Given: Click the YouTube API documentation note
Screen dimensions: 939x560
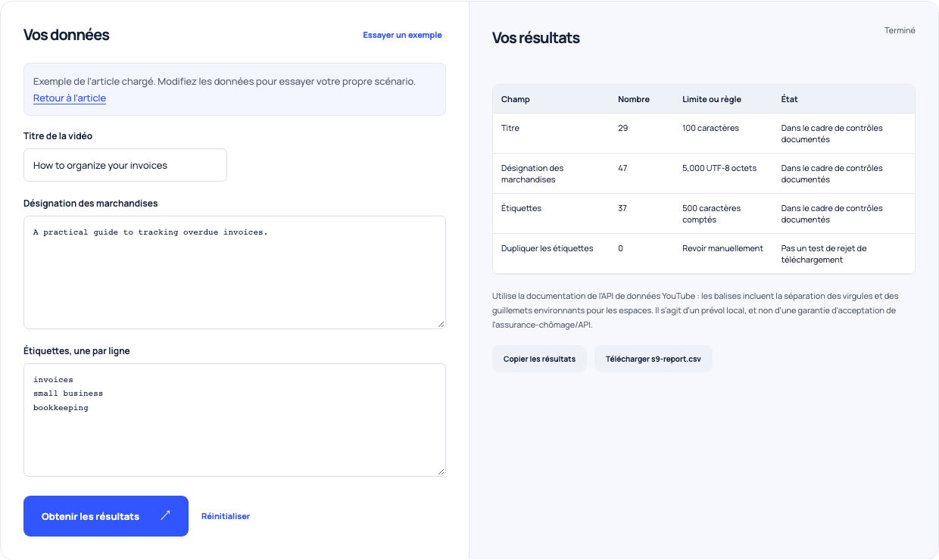Looking at the screenshot, I should coord(695,310).
